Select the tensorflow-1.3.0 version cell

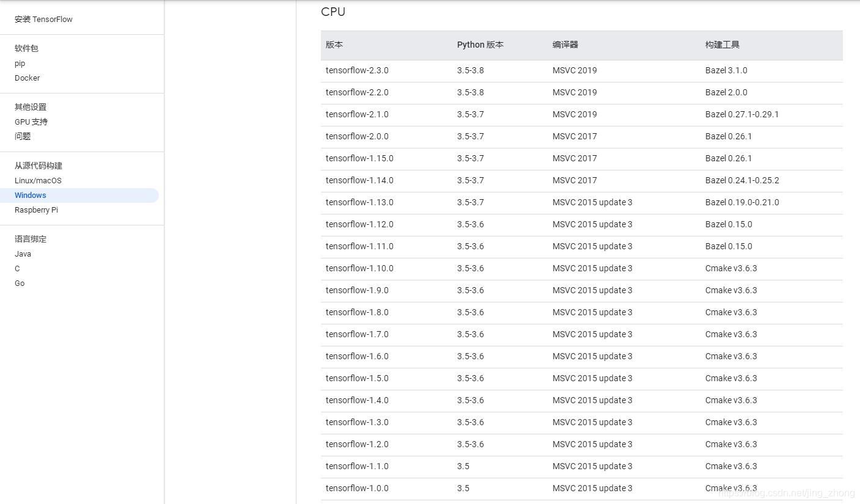pos(357,422)
